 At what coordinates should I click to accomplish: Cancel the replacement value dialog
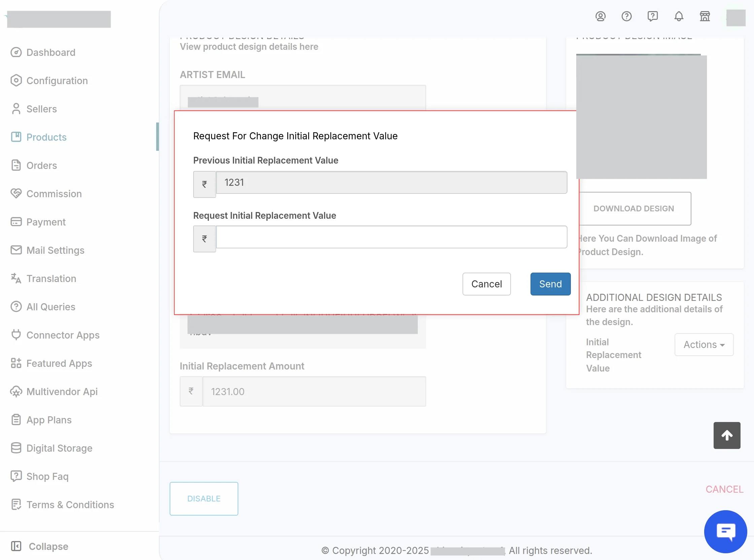point(486,284)
